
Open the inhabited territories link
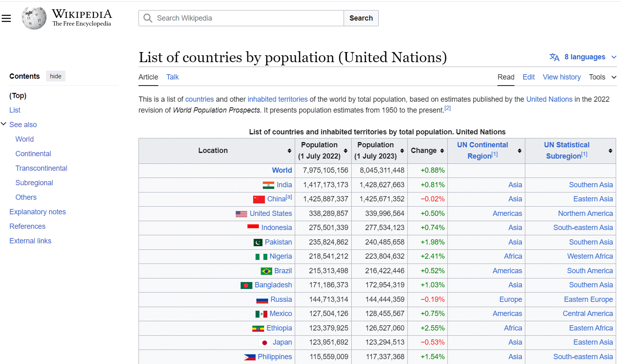pyautogui.click(x=277, y=99)
